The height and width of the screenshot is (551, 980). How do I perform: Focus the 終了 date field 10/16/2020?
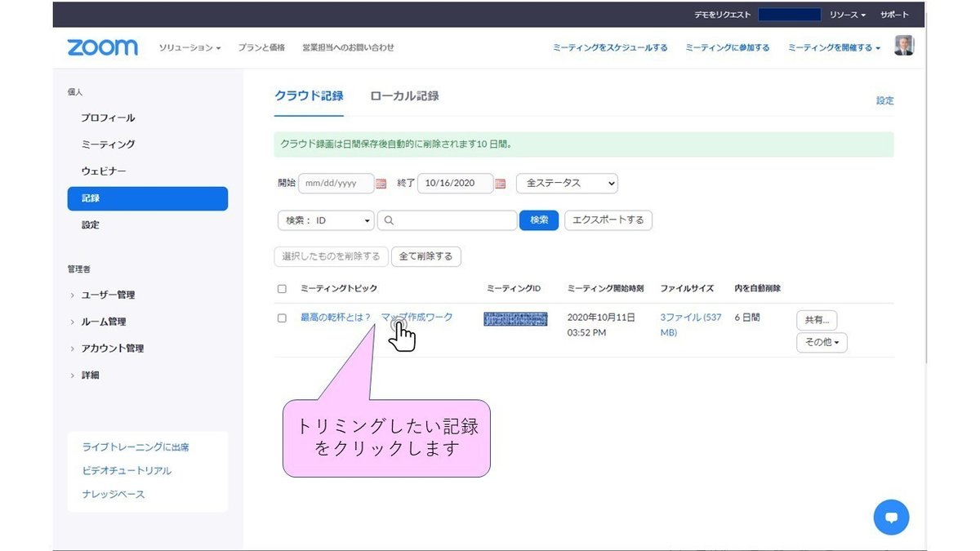coord(455,184)
